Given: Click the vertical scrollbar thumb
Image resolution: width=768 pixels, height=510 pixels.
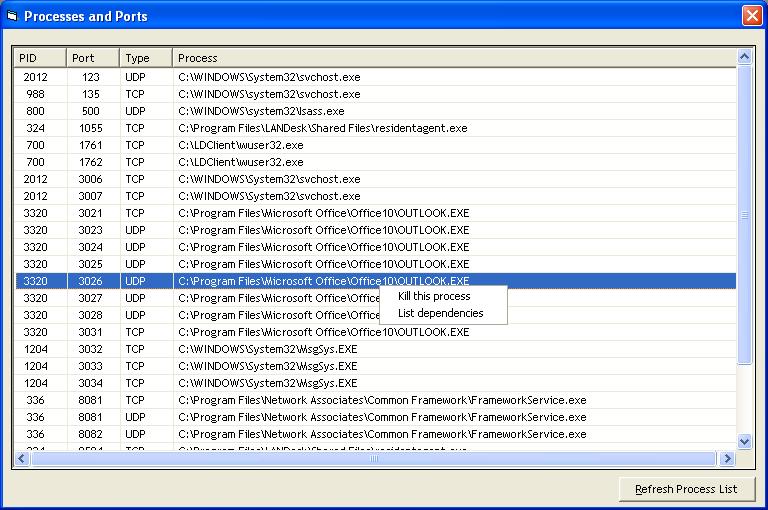Looking at the screenshot, I should pos(743,215).
